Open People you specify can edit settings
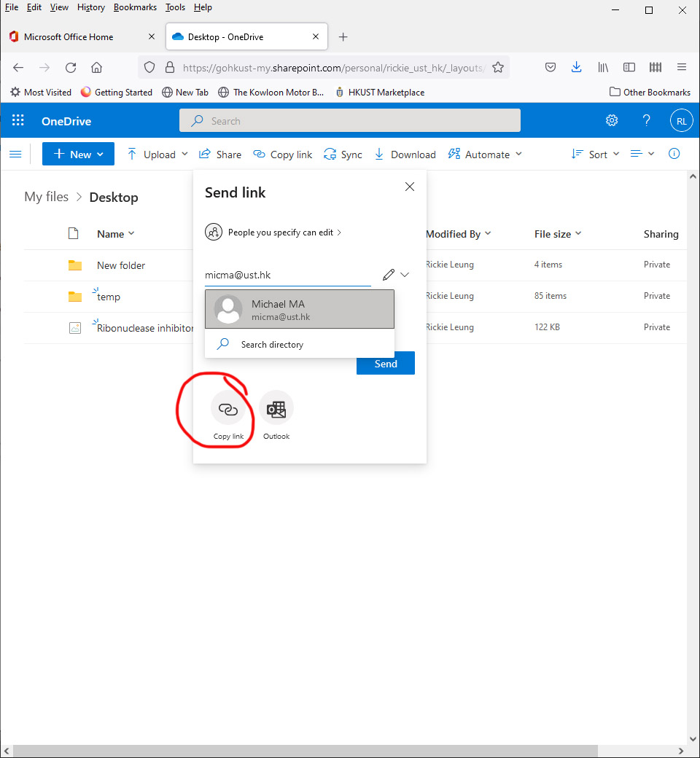The width and height of the screenshot is (700, 758). click(273, 233)
